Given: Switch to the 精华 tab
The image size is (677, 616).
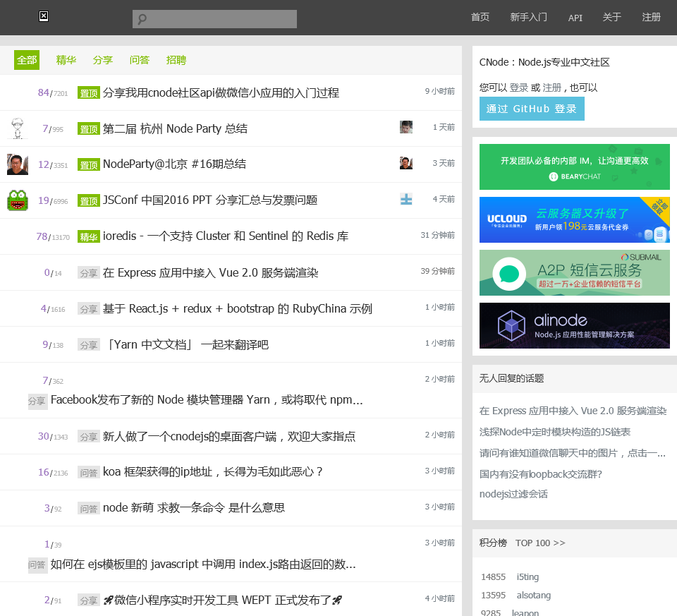Looking at the screenshot, I should (66, 60).
